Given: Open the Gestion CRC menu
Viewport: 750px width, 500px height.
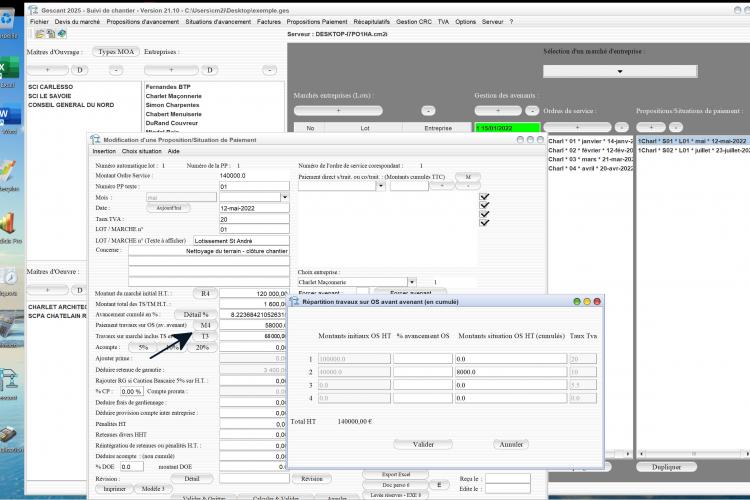Looking at the screenshot, I should tap(414, 22).
